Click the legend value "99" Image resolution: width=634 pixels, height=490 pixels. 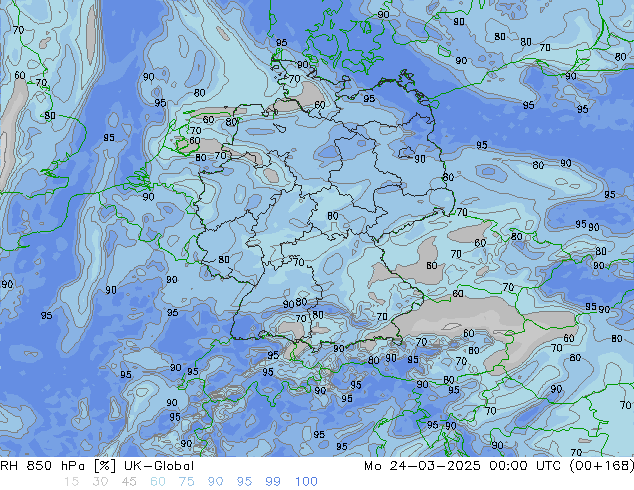coord(273,482)
